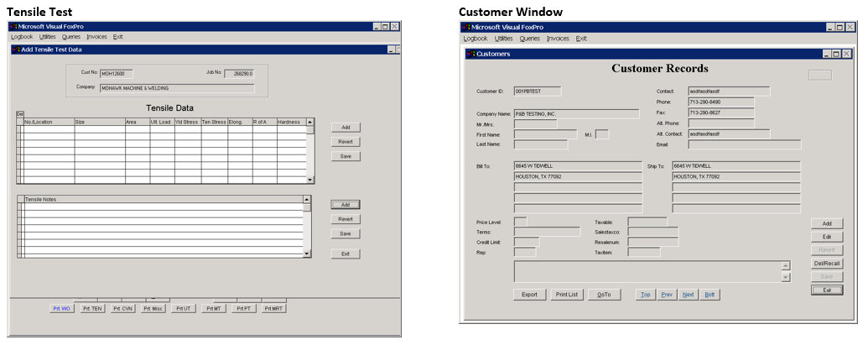Click Revert beside the Tensile Notes grid
This screenshot has width=868, height=345.
click(346, 219)
